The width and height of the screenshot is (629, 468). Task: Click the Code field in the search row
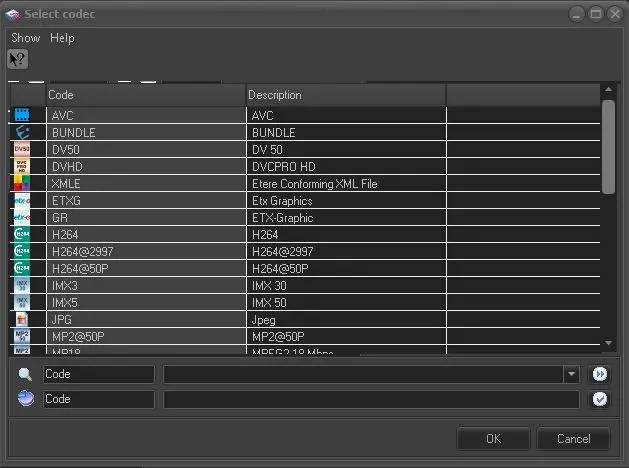(x=99, y=374)
